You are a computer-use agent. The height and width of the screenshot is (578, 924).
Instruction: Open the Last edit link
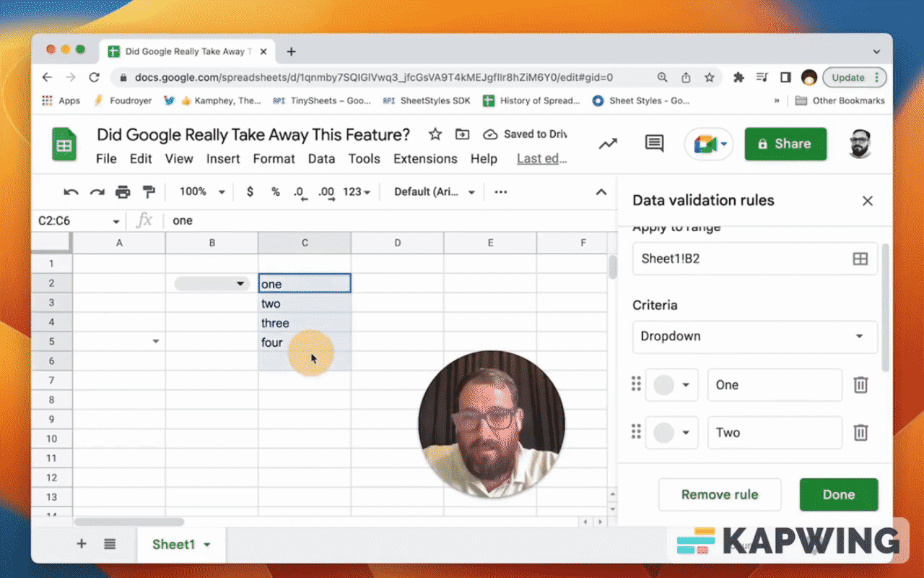pos(541,159)
